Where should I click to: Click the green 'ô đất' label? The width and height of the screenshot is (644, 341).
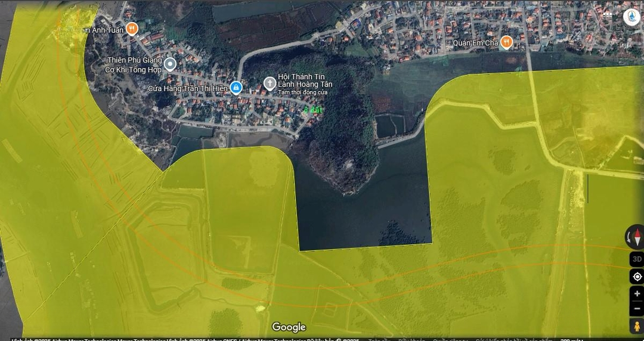(313, 110)
